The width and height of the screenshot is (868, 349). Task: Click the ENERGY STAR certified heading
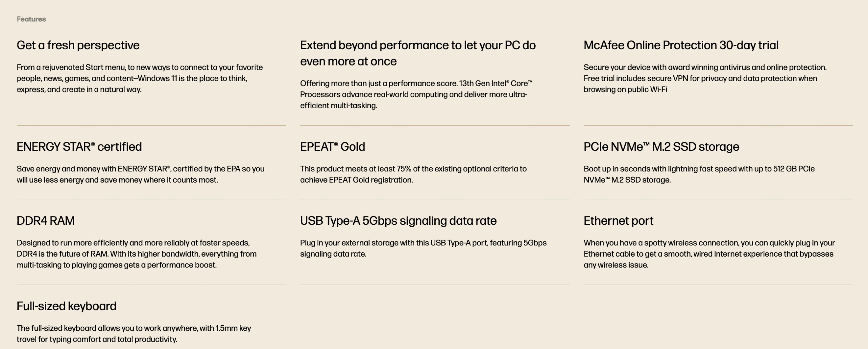pos(79,147)
